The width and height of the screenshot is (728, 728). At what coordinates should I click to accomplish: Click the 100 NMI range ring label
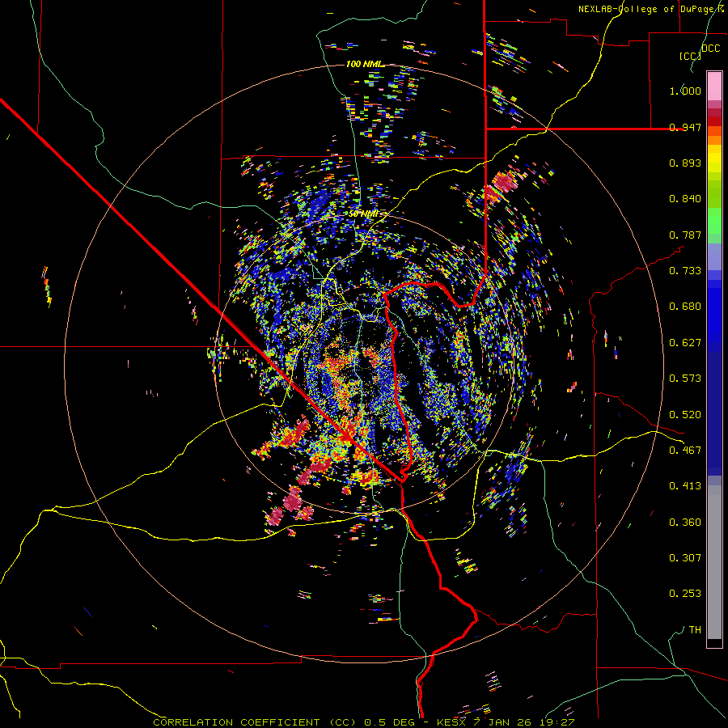(x=365, y=64)
